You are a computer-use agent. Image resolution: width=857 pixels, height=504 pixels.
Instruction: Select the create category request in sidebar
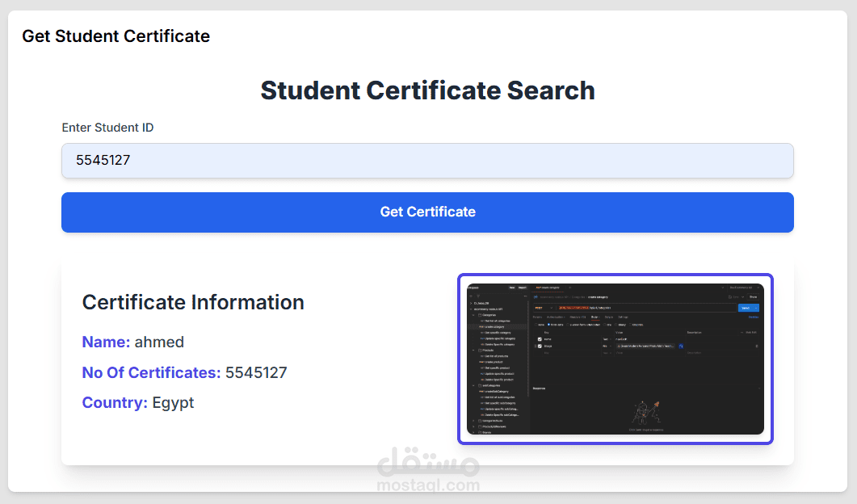(494, 326)
